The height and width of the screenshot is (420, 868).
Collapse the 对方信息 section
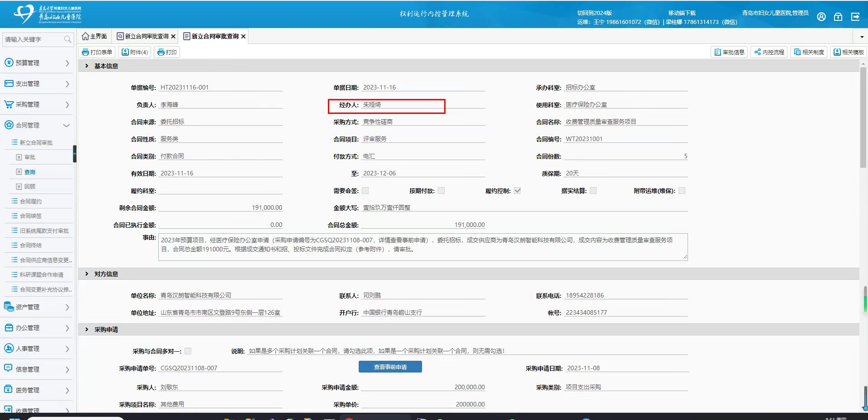(x=86, y=274)
